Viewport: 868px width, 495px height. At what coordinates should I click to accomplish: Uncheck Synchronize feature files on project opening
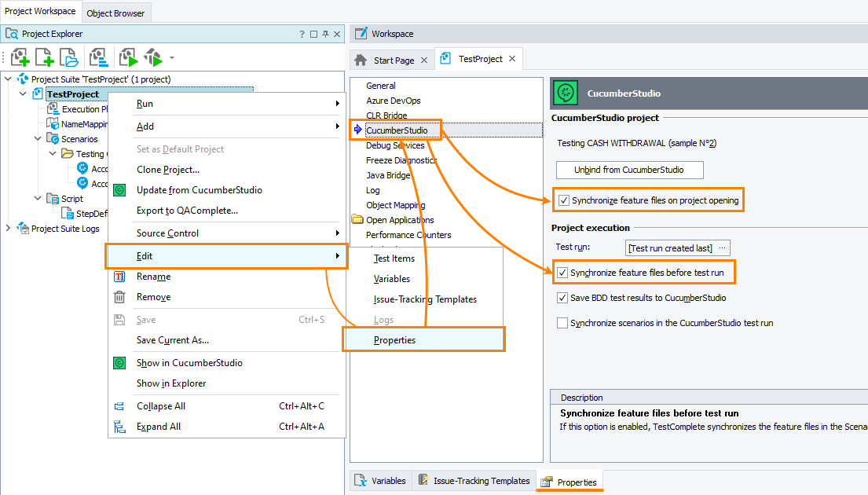563,200
